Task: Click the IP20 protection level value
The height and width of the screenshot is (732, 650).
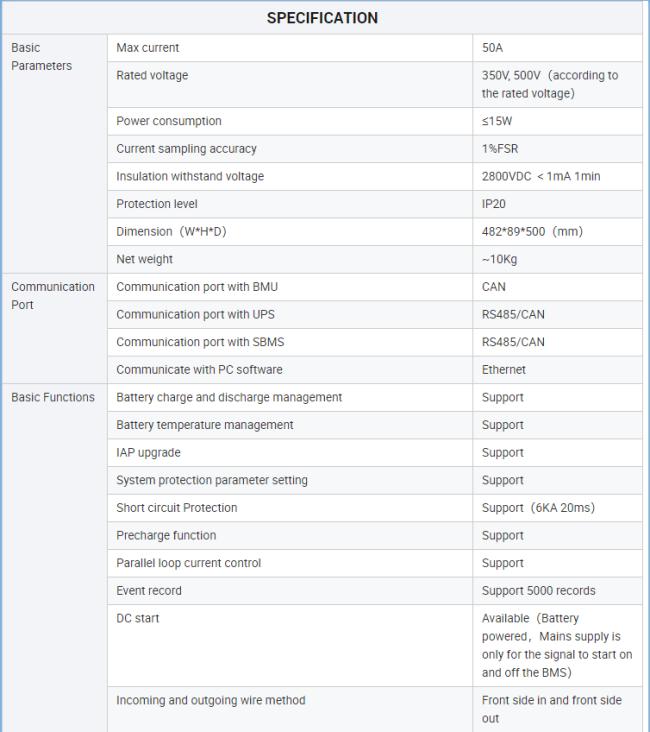Action: (x=495, y=204)
